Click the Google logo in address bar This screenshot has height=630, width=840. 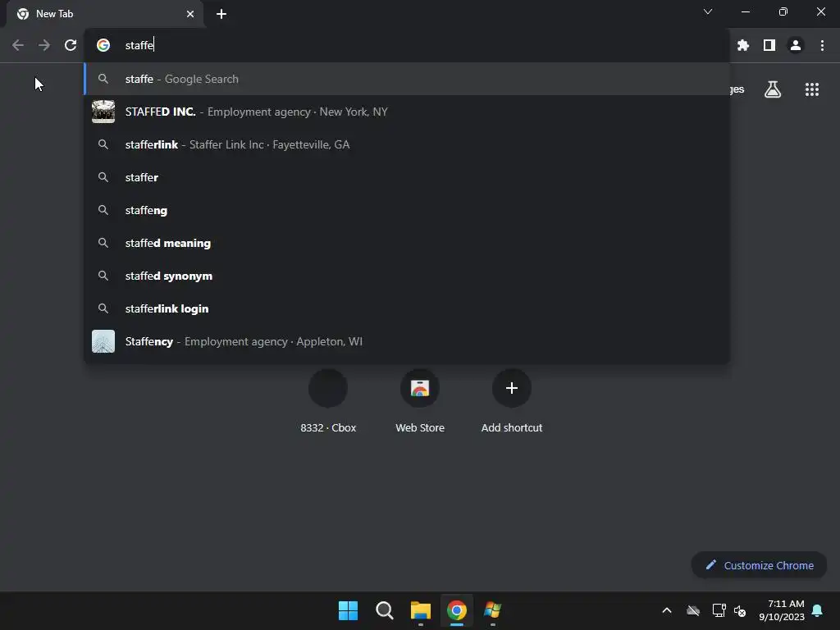[x=103, y=45]
